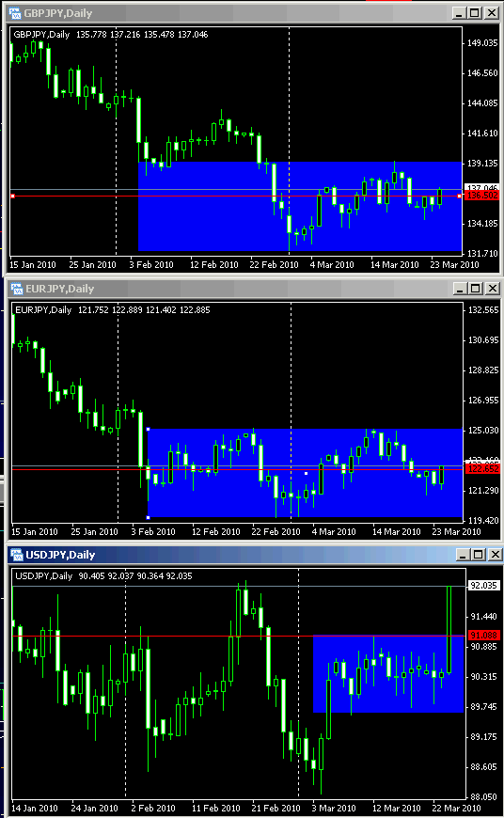The image size is (504, 818).
Task: Click the GBPJPY chart window icon
Action: point(15,13)
